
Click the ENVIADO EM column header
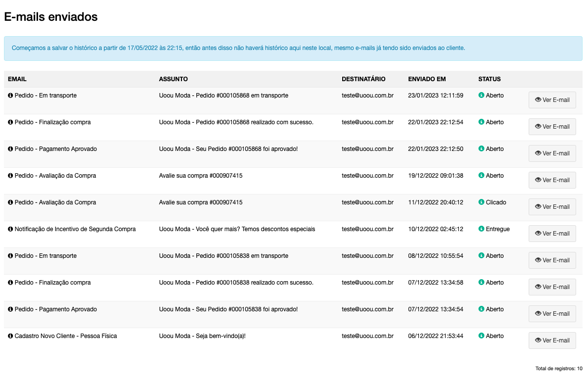click(427, 79)
